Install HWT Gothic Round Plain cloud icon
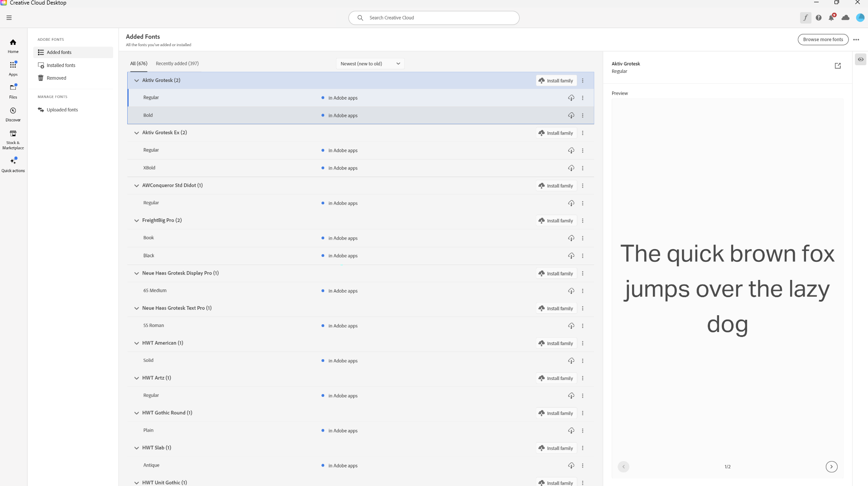Screen dimensions: 868x486 [571, 431]
